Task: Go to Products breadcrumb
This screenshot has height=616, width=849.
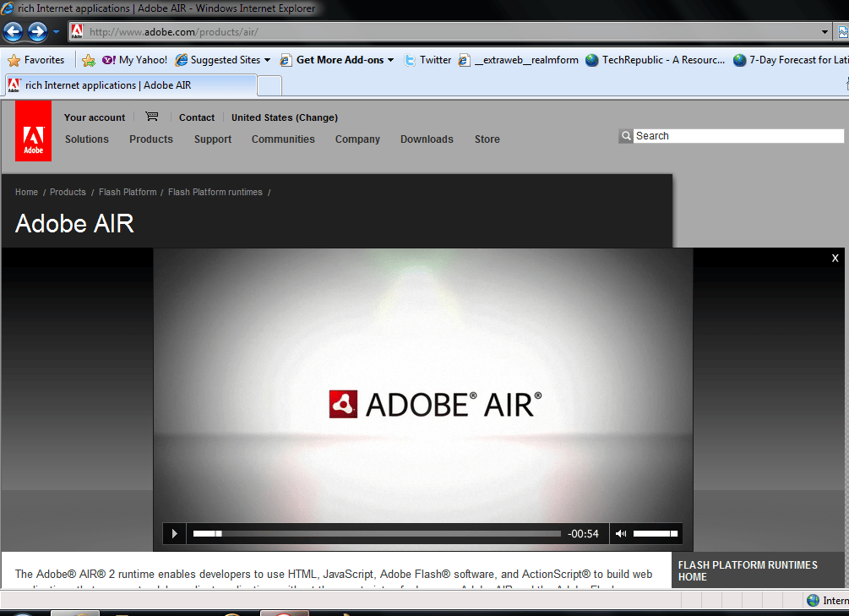Action: pyautogui.click(x=68, y=193)
